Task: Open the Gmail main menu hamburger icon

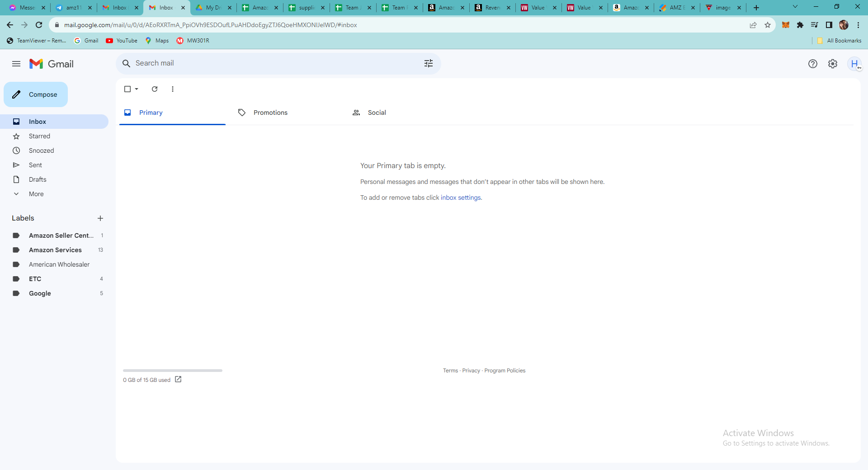Action: click(16, 64)
